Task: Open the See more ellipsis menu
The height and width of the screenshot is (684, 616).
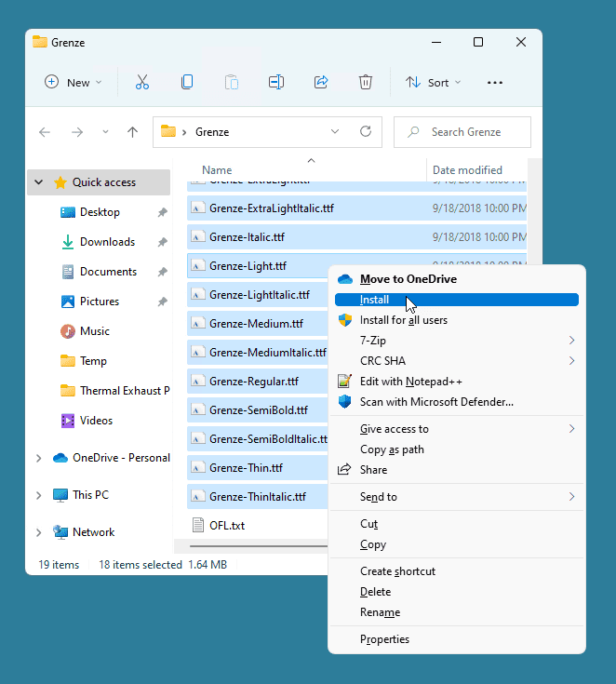Action: tap(495, 83)
